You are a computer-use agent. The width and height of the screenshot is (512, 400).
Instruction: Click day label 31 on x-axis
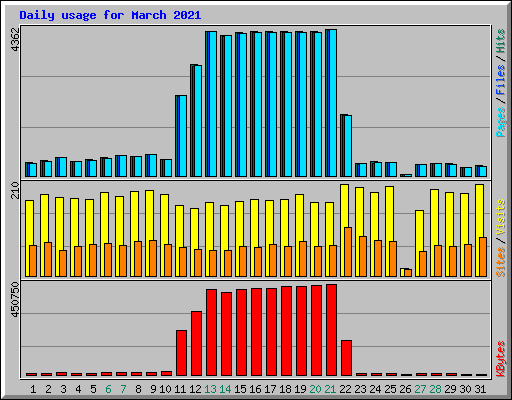pyautogui.click(x=480, y=389)
